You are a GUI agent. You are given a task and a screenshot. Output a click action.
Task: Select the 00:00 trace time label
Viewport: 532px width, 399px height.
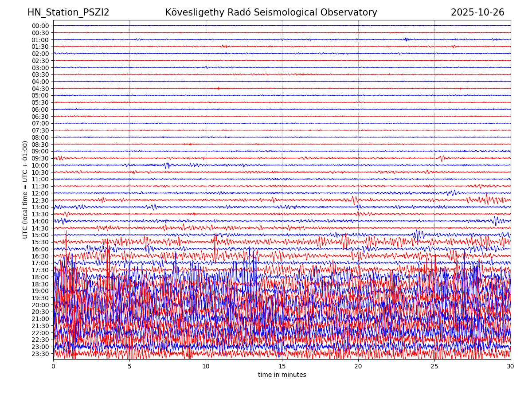[x=40, y=26]
